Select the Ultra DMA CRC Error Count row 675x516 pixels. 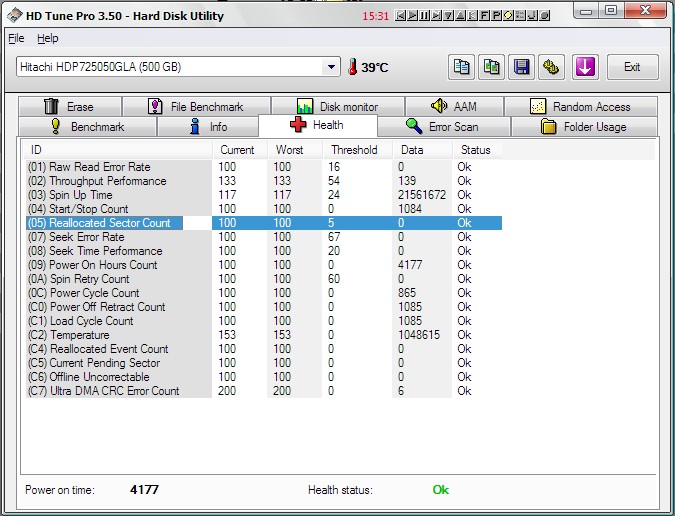103,391
